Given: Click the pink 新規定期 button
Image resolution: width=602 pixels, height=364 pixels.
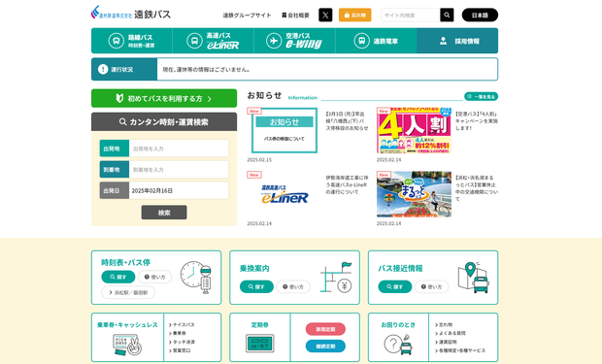Looking at the screenshot, I should tap(325, 329).
